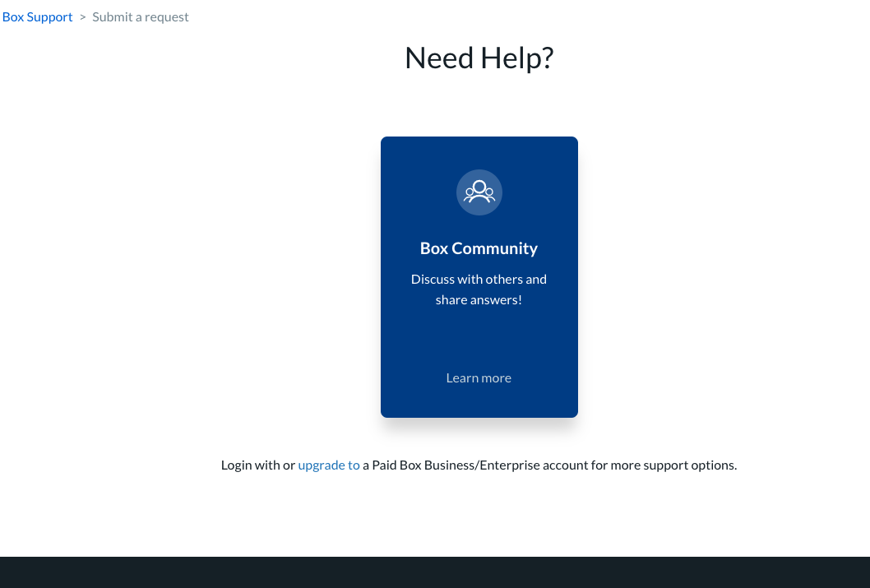The height and width of the screenshot is (588, 870).
Task: Follow the upgrade to link
Action: [x=329, y=465]
